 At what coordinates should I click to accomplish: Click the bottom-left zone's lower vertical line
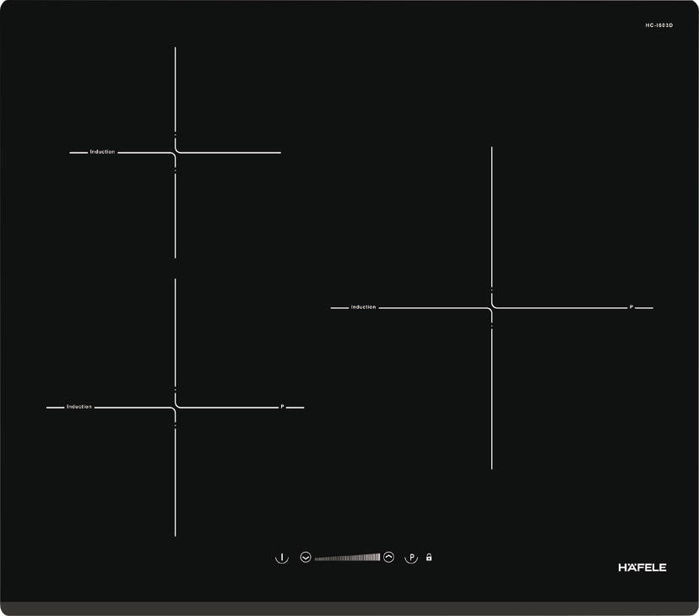click(x=176, y=481)
